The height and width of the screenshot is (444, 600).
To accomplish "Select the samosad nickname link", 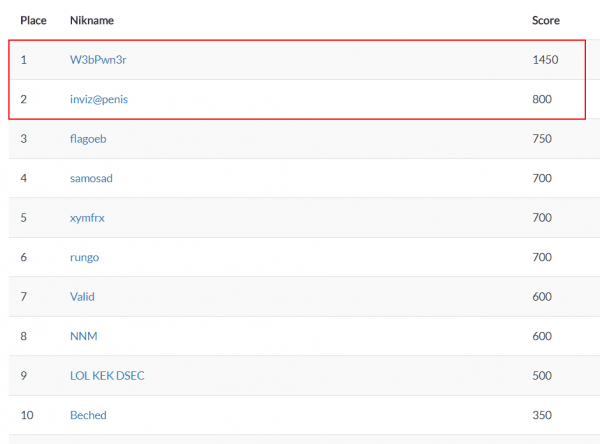I will (x=91, y=178).
